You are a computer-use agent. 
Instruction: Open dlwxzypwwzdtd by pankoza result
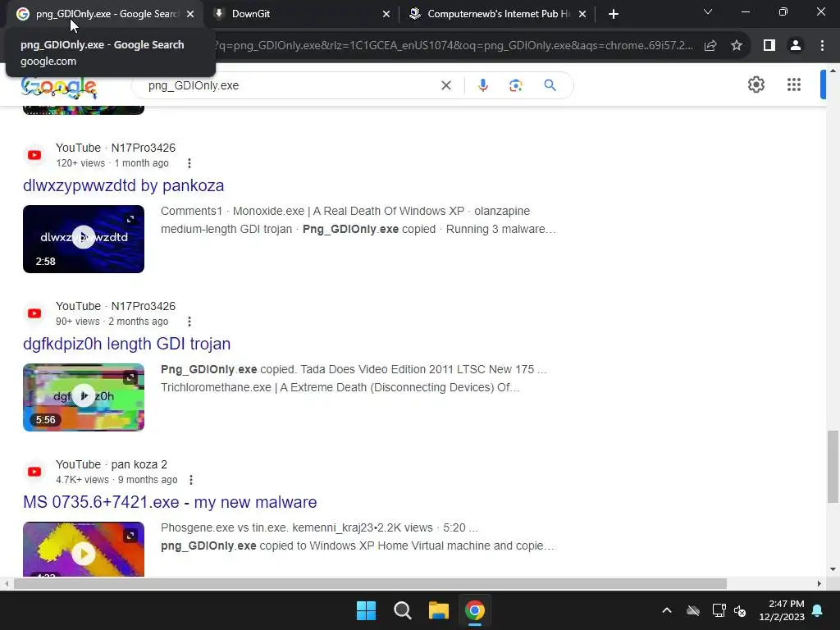tap(124, 185)
